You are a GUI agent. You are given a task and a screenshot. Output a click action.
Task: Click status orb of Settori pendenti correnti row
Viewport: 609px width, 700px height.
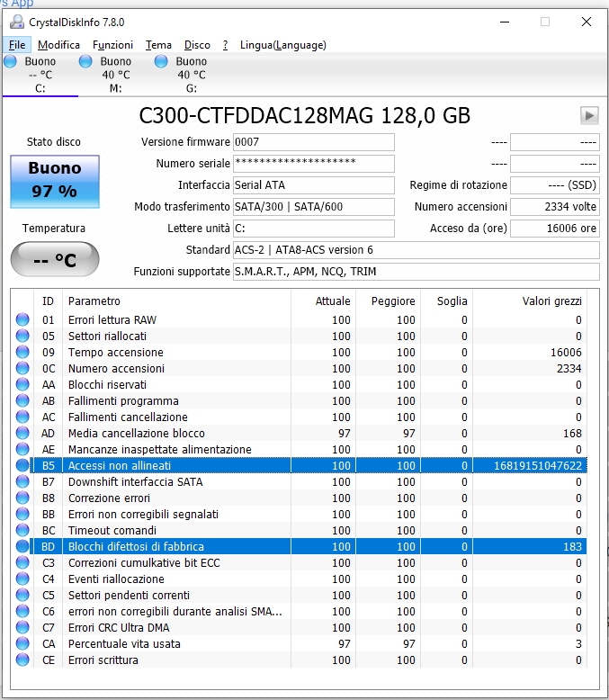(x=22, y=595)
